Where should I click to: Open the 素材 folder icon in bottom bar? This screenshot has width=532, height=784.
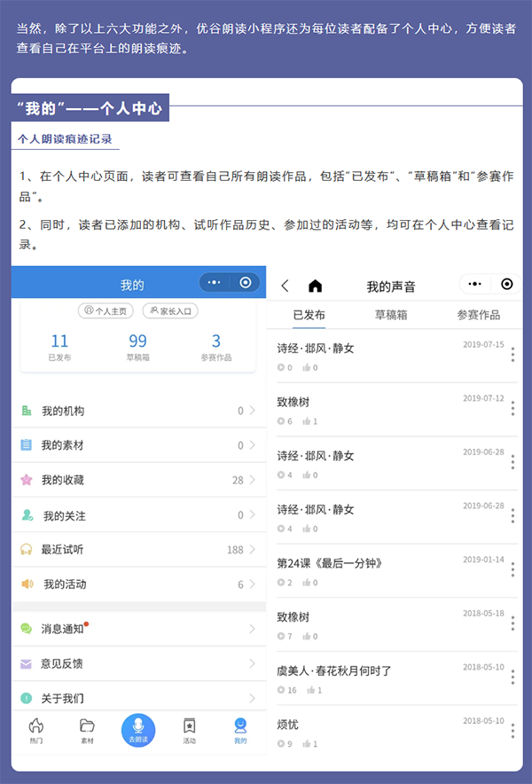pyautogui.click(x=87, y=729)
